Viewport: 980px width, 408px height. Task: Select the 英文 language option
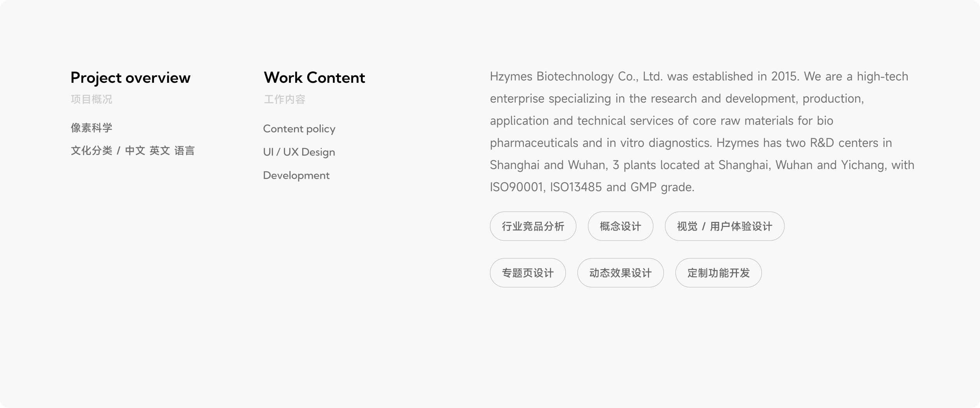159,151
